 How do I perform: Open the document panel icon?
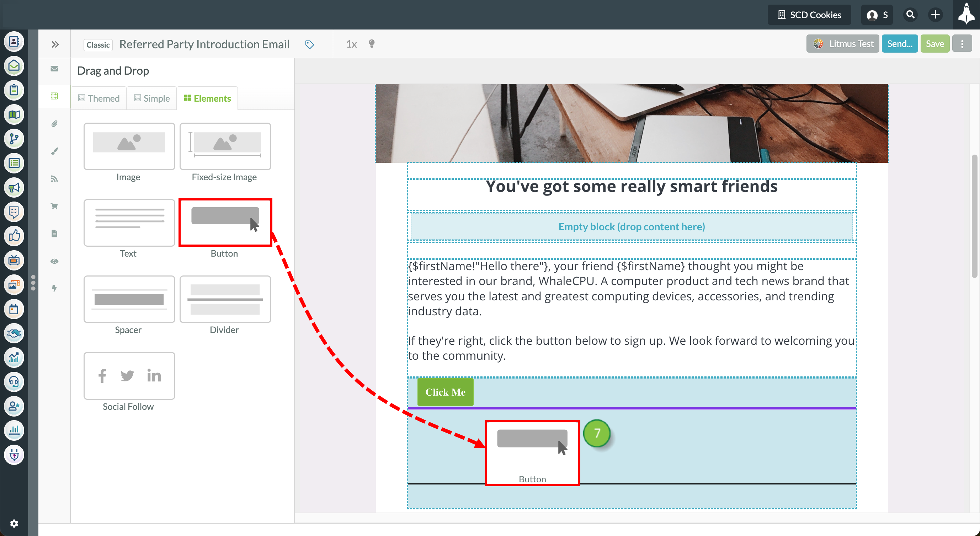point(54,234)
